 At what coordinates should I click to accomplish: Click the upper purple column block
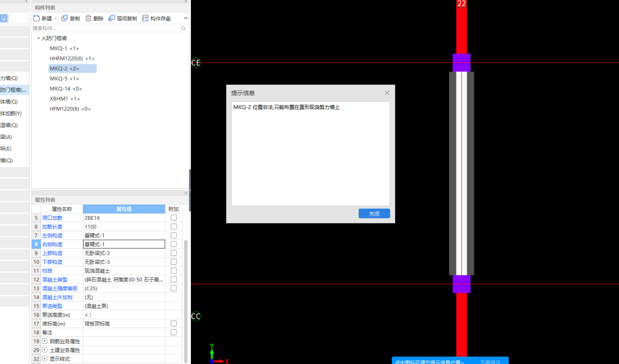[461, 62]
